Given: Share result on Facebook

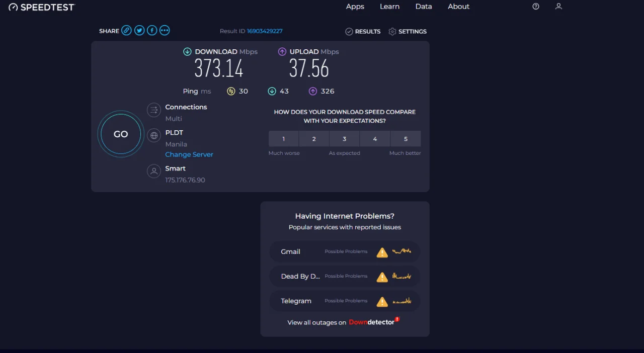Looking at the screenshot, I should click(x=152, y=31).
